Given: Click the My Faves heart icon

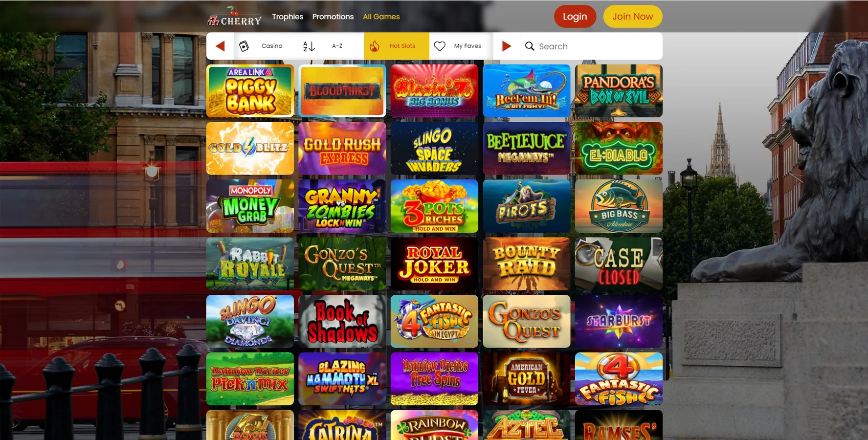Looking at the screenshot, I should tap(440, 46).
